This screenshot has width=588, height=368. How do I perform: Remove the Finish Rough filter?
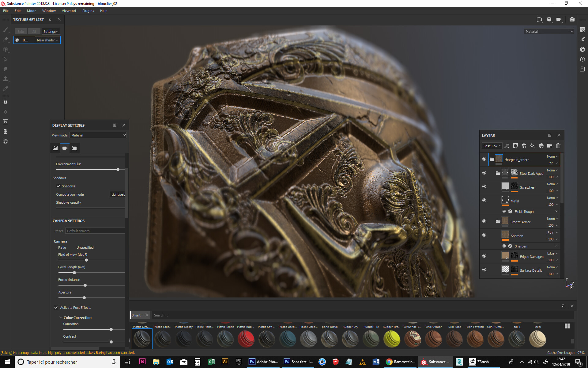coord(556,211)
